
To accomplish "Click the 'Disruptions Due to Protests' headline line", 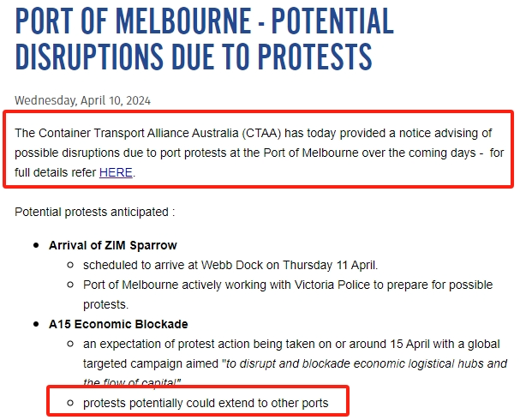I will [x=194, y=57].
